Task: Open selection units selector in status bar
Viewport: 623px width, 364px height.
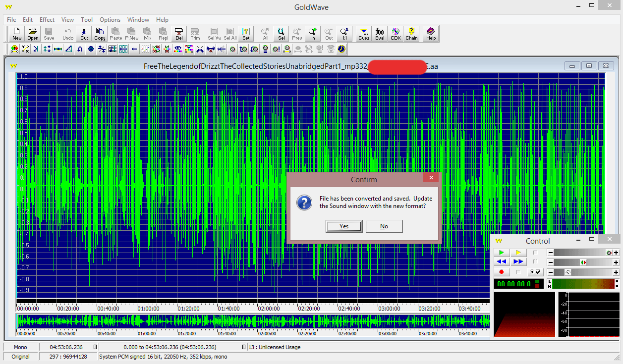Action: [x=244, y=347]
